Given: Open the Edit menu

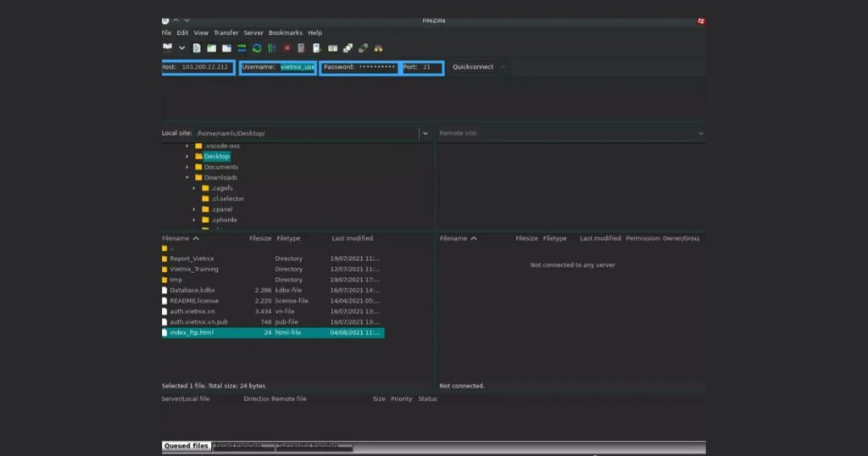Looking at the screenshot, I should point(182,33).
